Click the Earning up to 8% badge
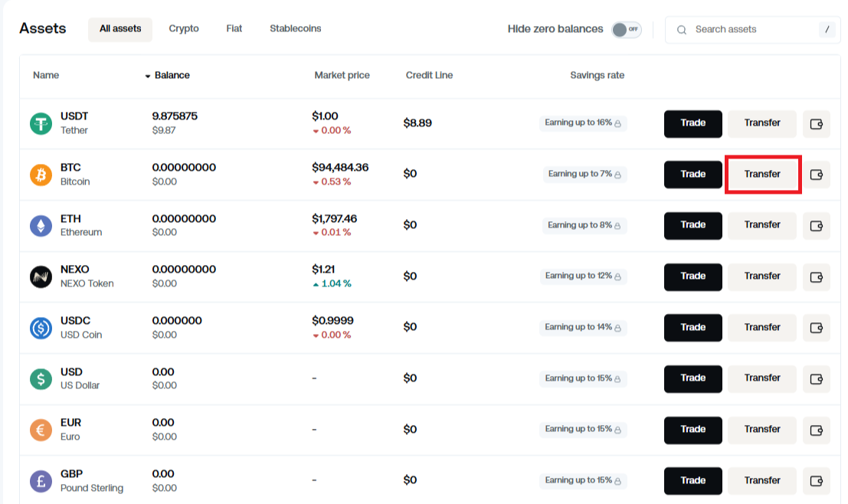This screenshot has width=848, height=504. coord(584,225)
